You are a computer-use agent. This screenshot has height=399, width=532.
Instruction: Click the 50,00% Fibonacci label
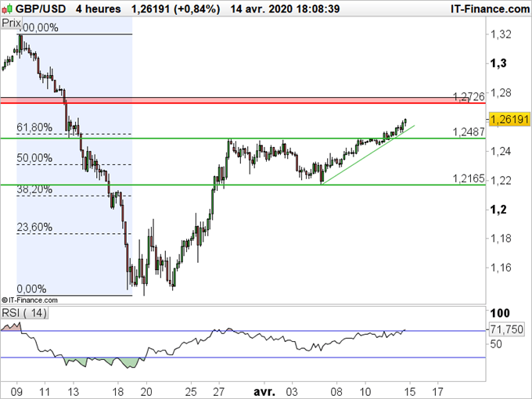point(34,158)
